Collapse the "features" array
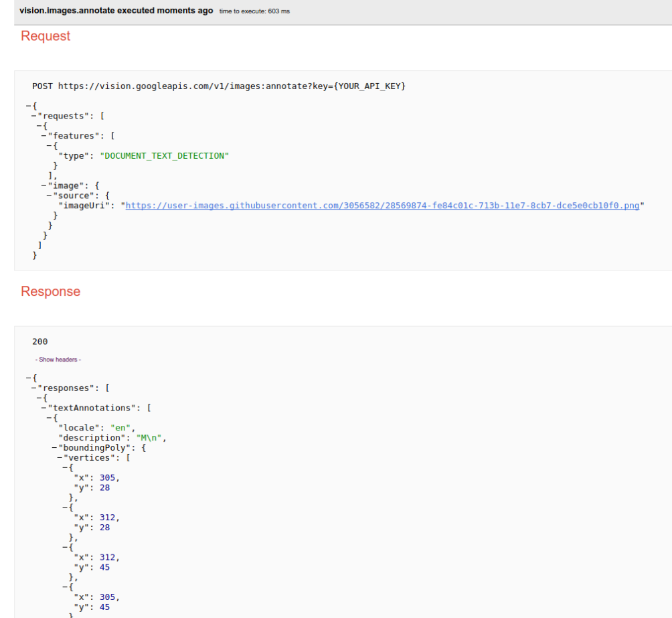 pyautogui.click(x=44, y=136)
